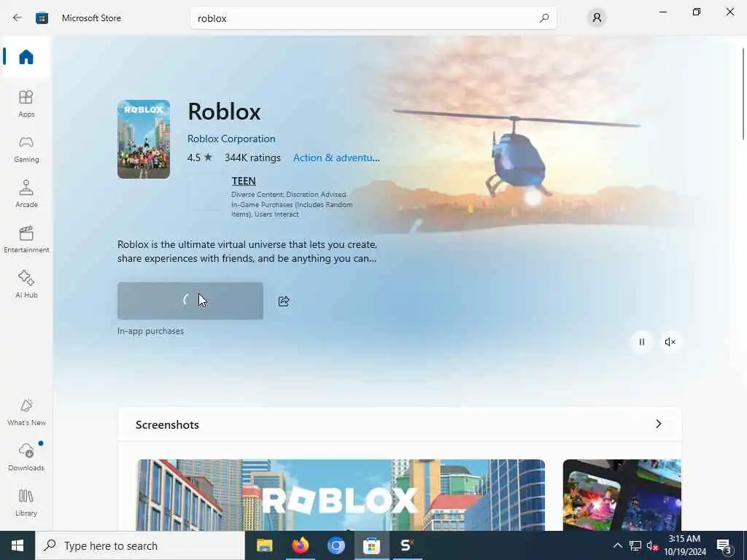Open Roblox Corporation publisher link
The width and height of the screenshot is (747, 560).
point(231,139)
